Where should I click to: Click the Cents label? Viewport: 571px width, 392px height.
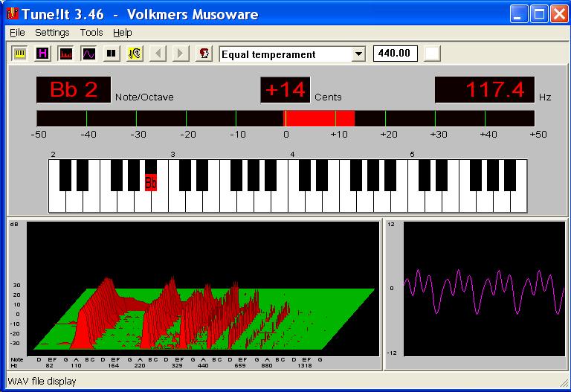(x=328, y=97)
